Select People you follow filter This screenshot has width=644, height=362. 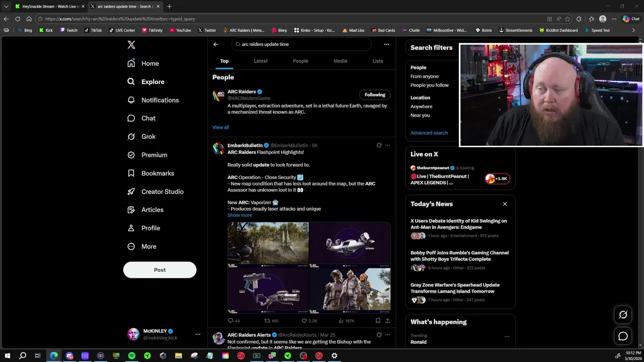pyautogui.click(x=430, y=85)
